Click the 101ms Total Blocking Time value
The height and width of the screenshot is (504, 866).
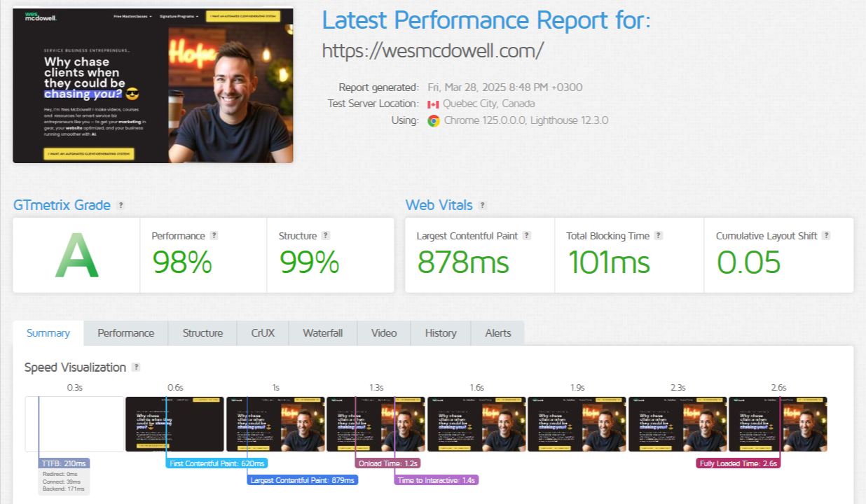click(x=609, y=262)
